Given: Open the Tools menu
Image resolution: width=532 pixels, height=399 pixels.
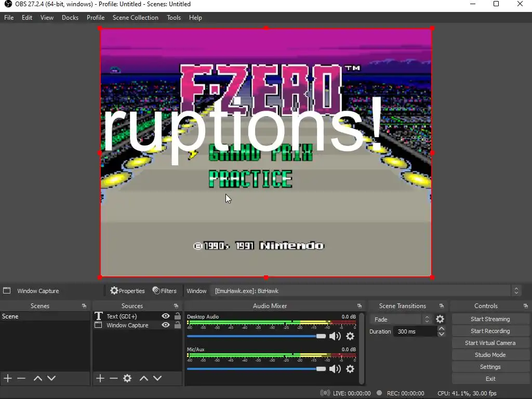Looking at the screenshot, I should click(174, 18).
